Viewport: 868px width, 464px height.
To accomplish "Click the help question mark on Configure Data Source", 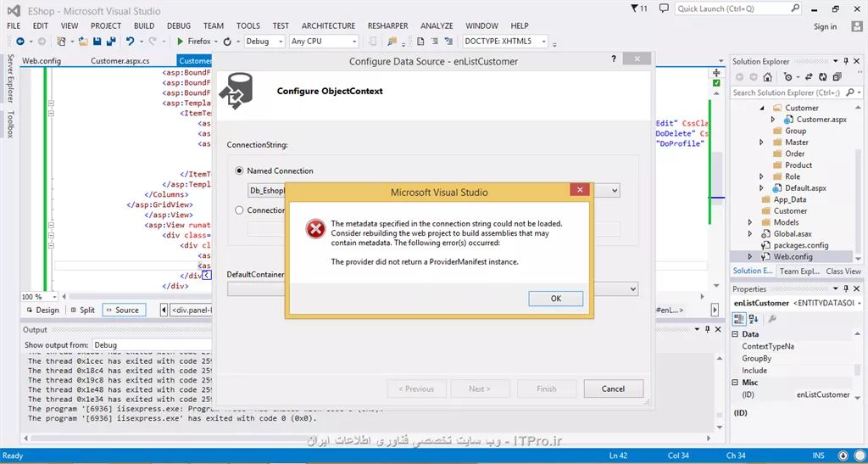I will (x=614, y=59).
